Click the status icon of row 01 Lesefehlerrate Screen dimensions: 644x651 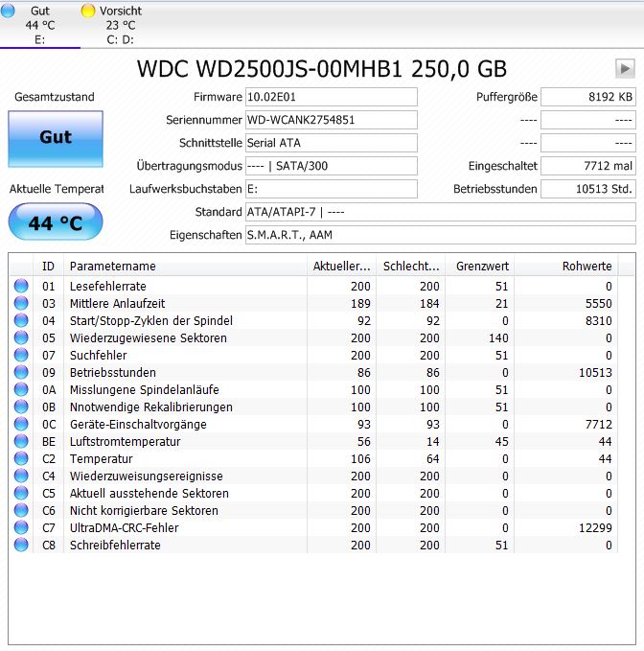point(21,286)
